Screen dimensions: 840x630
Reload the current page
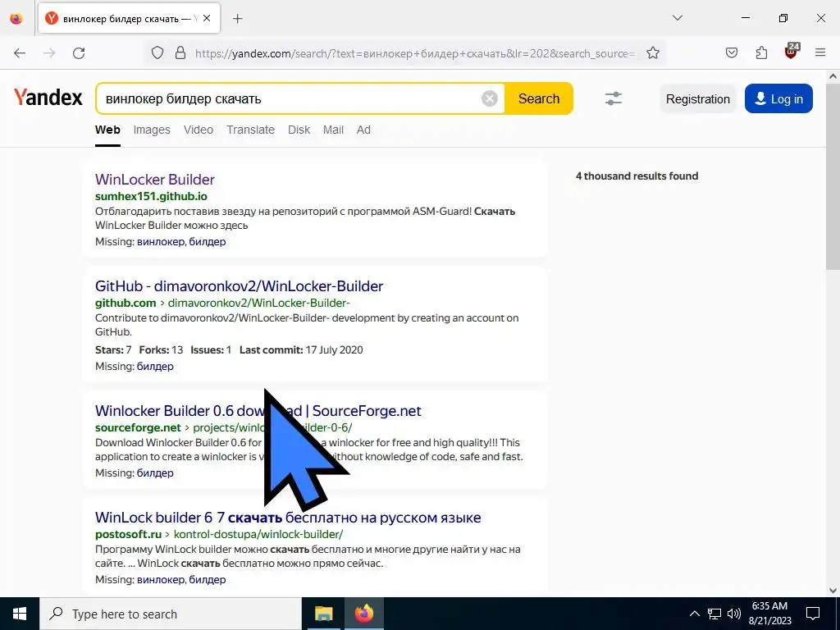tap(79, 53)
